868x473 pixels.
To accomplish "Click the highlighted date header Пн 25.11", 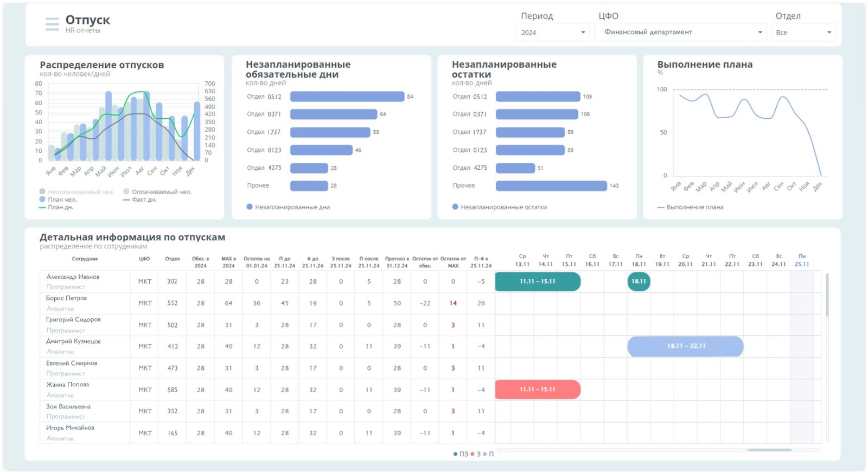I will tap(802, 260).
